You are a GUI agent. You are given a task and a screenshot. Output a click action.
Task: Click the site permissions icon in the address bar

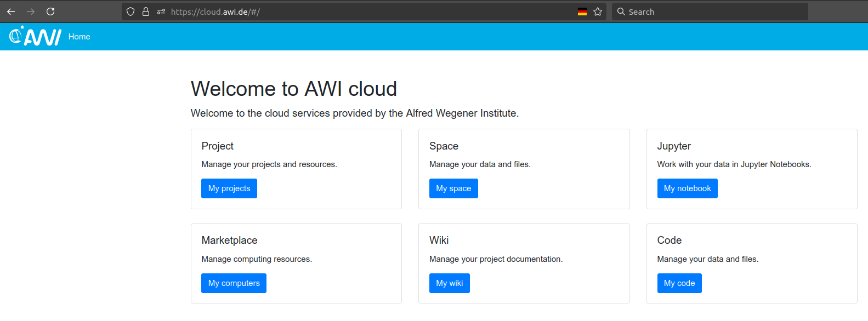(x=161, y=12)
